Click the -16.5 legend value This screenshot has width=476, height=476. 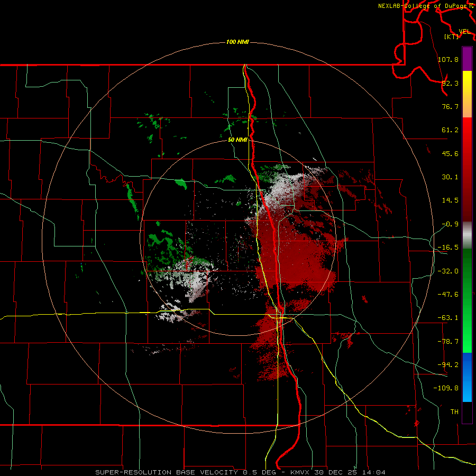click(448, 248)
